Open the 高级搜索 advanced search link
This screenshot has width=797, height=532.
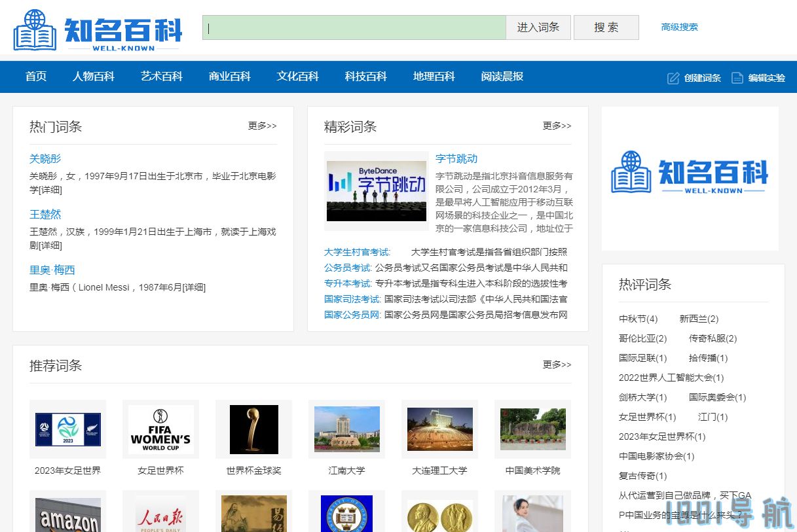679,27
